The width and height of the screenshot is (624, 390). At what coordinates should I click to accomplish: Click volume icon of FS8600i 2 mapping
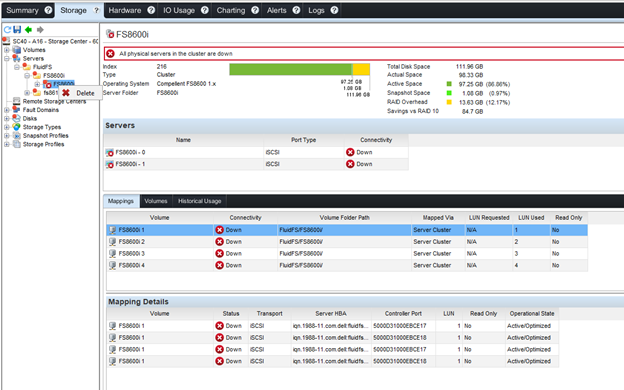click(x=113, y=242)
